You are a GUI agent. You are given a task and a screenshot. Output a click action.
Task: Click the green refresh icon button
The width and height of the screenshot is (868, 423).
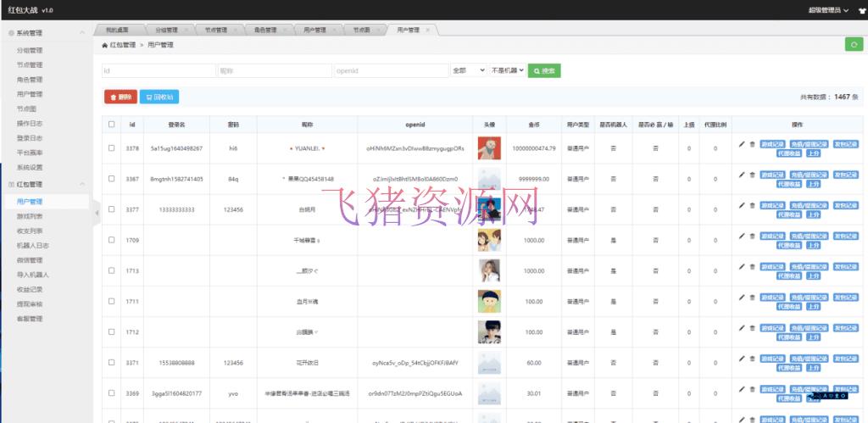854,44
